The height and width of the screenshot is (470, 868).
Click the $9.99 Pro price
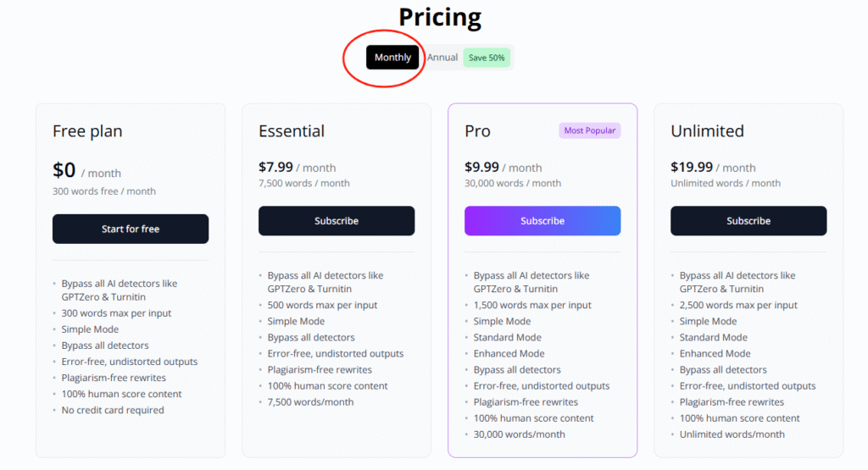point(481,168)
